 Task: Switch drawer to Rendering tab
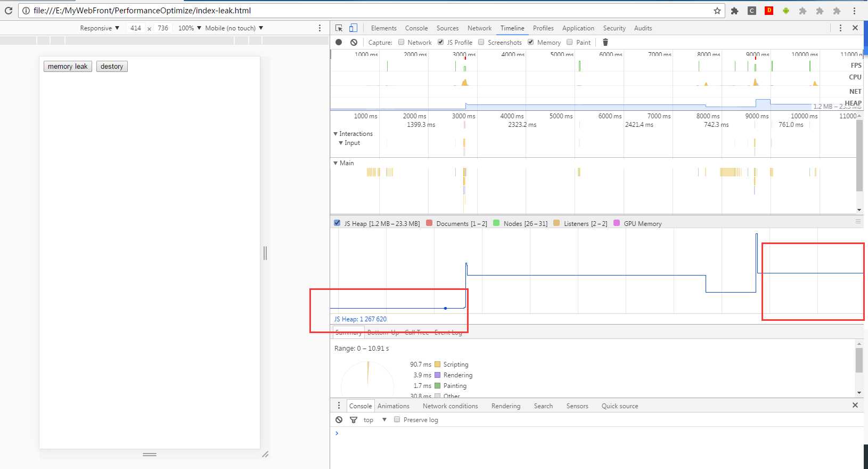click(506, 406)
